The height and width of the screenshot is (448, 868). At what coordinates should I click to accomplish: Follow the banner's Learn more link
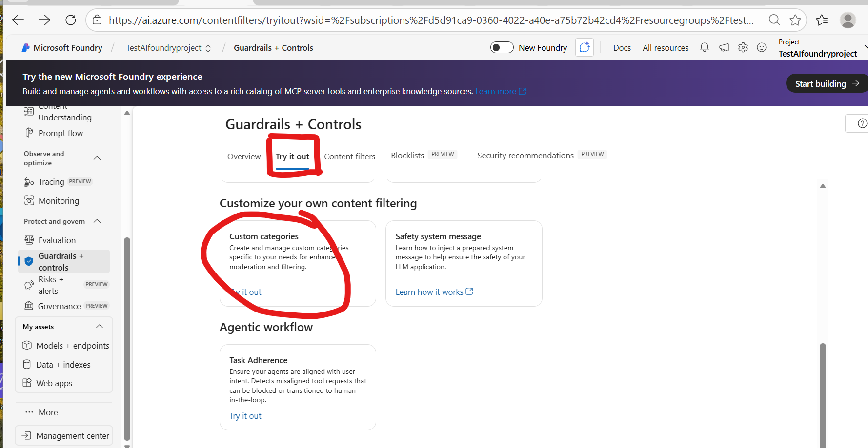tap(501, 91)
